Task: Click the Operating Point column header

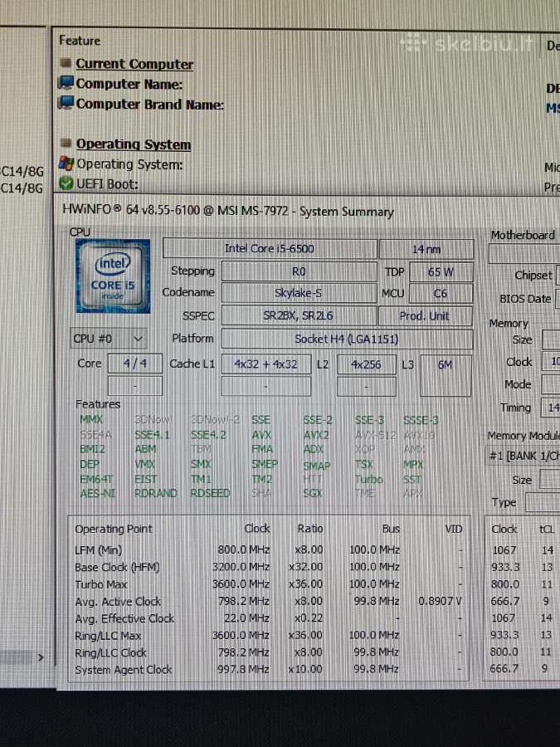Action: click(x=114, y=529)
